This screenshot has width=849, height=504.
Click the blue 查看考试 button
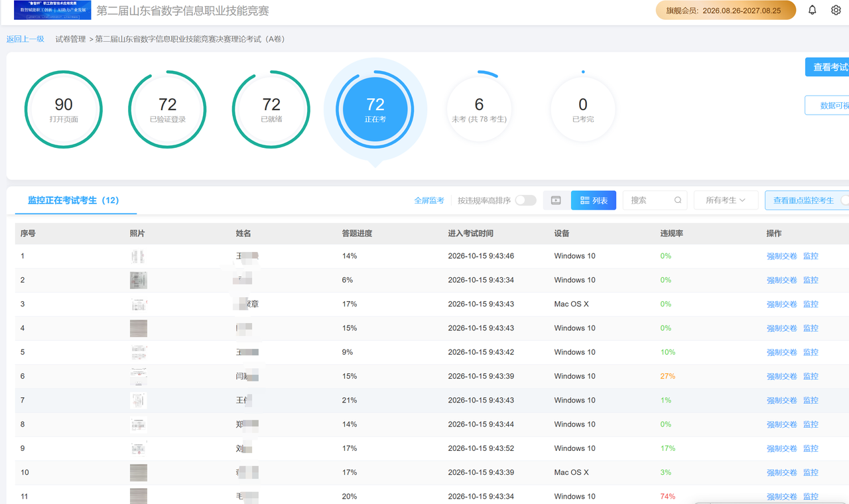[827, 67]
